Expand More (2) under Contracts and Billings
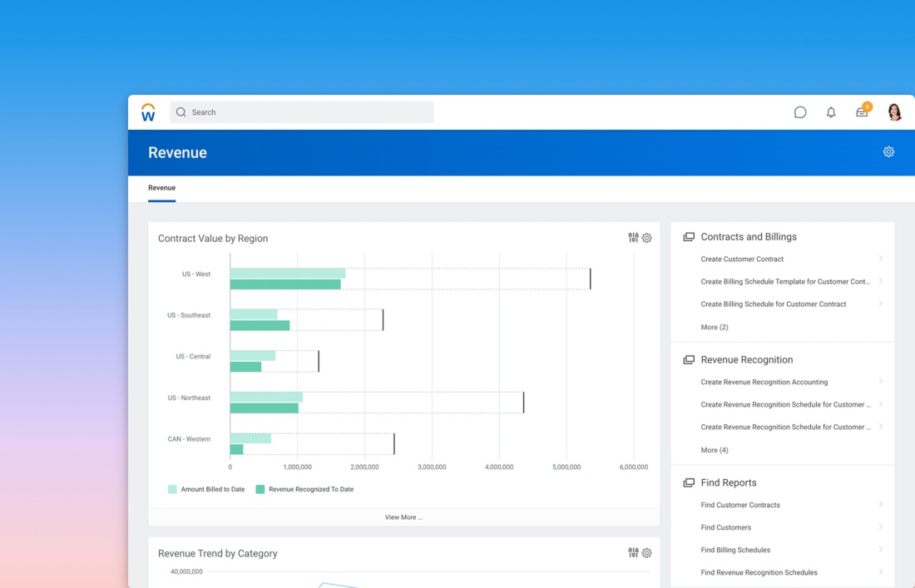 (x=715, y=327)
